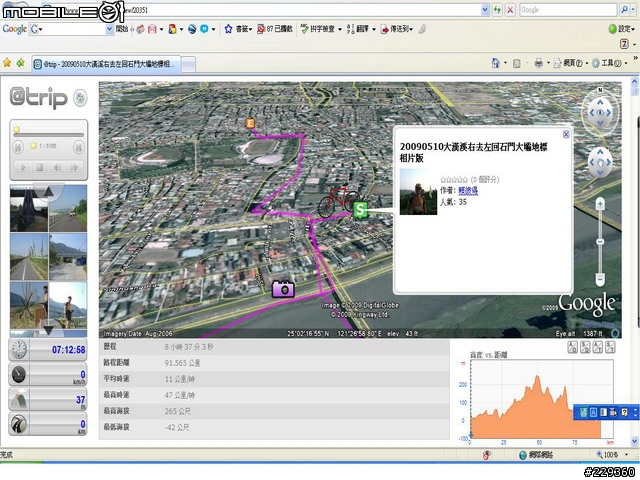Click the orange E end marker

click(x=250, y=123)
